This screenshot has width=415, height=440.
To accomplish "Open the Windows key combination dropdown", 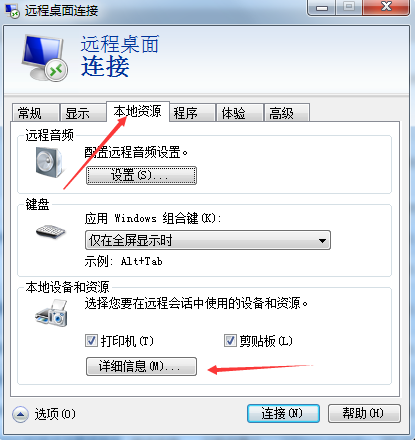I will click(x=208, y=240).
